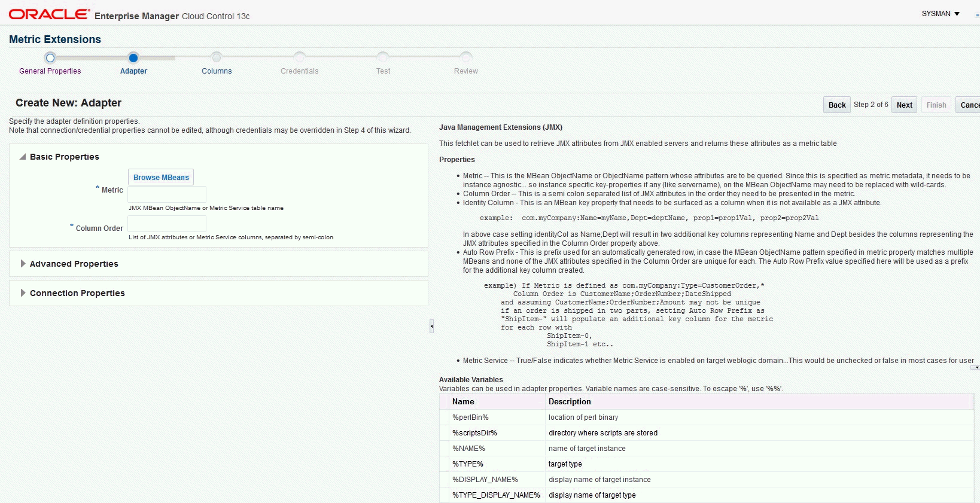The height and width of the screenshot is (503, 980).
Task: Click the Back button
Action: click(x=837, y=105)
